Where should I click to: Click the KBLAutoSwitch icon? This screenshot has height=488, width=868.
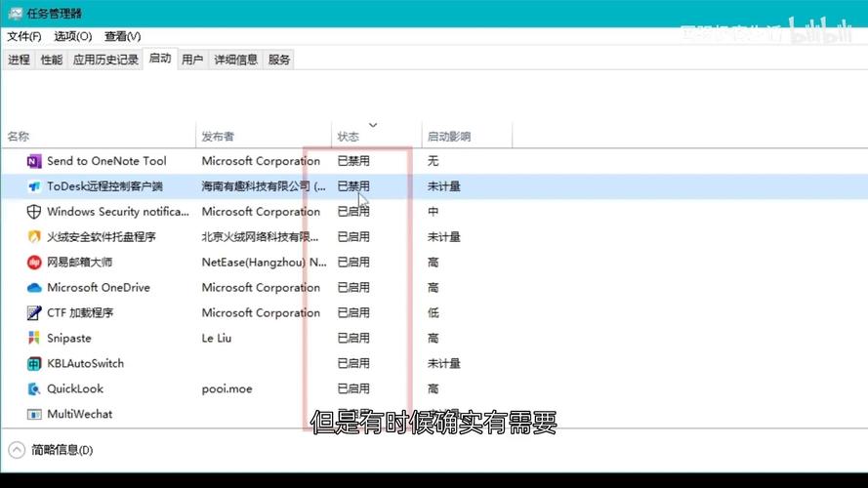click(34, 363)
